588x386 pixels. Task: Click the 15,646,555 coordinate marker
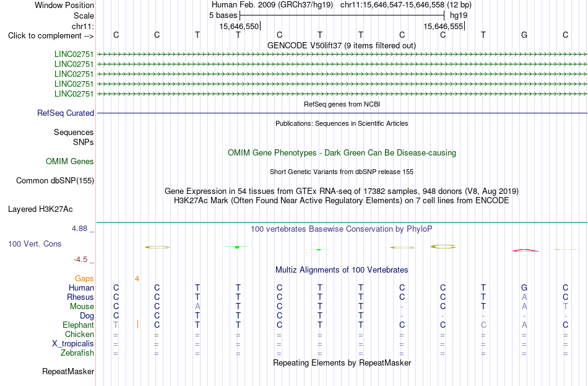click(x=443, y=26)
